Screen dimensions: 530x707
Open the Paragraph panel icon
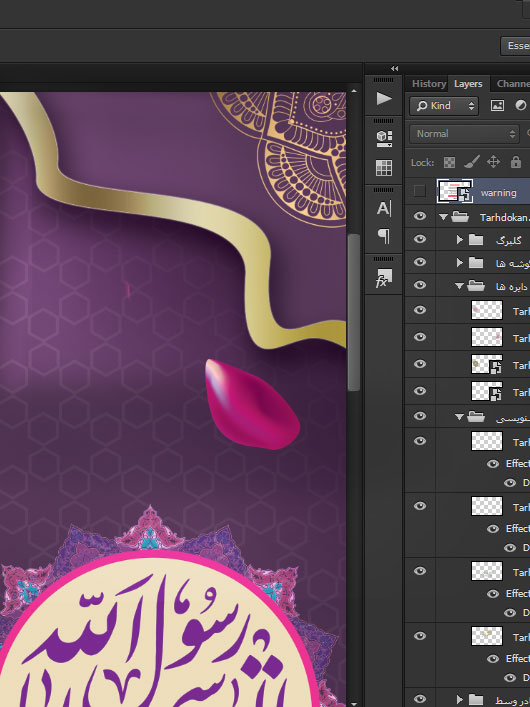384,235
